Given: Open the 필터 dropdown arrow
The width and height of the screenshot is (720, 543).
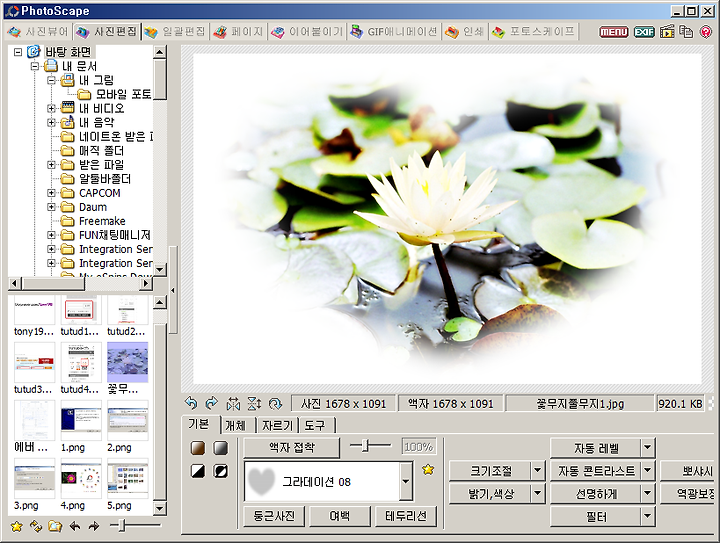Looking at the screenshot, I should 647,516.
